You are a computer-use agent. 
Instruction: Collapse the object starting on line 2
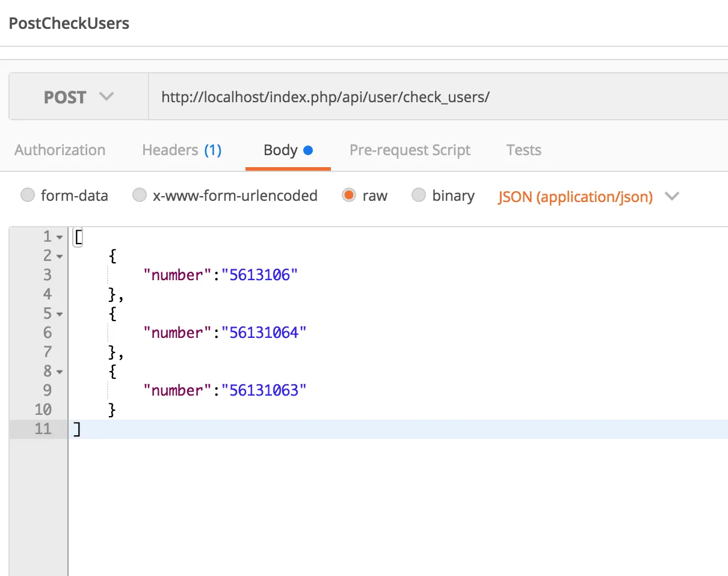60,257
